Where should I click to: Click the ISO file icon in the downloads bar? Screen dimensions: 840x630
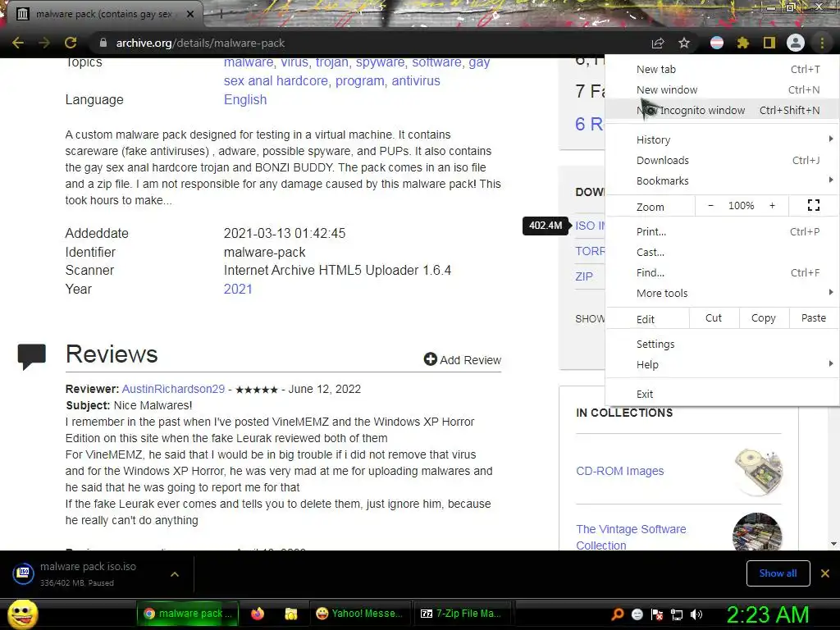pos(24,573)
